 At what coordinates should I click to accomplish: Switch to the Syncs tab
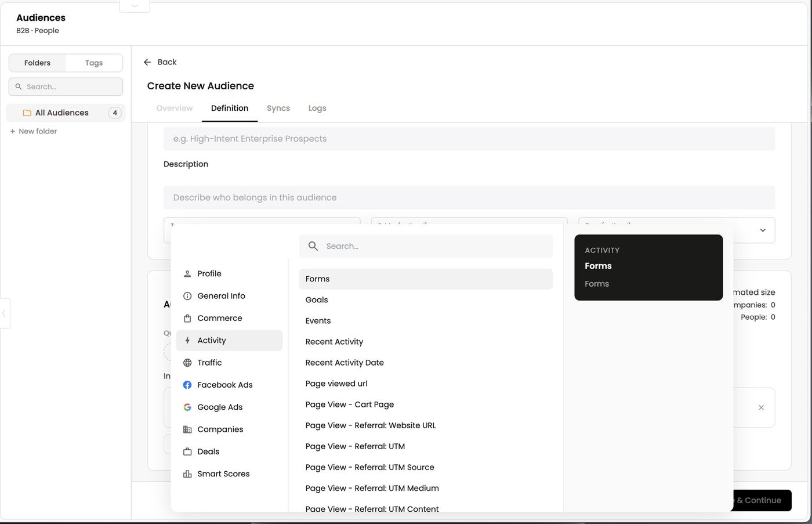pos(278,108)
